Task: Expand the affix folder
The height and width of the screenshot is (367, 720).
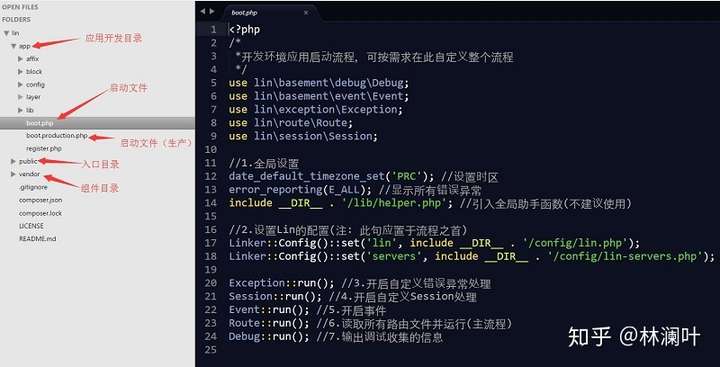Action: click(20, 59)
